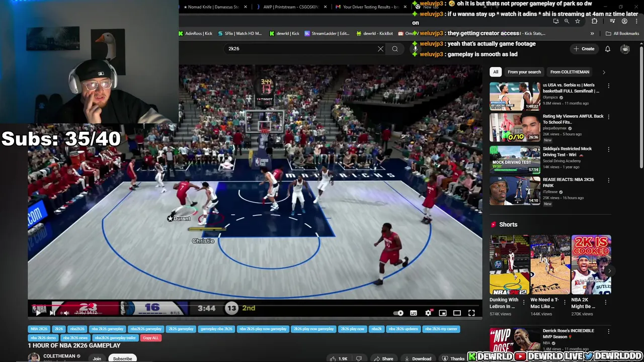This screenshot has height=362, width=644.
Task: Switch to Nomad Knife Damascus Steel tab
Action: (x=211, y=7)
